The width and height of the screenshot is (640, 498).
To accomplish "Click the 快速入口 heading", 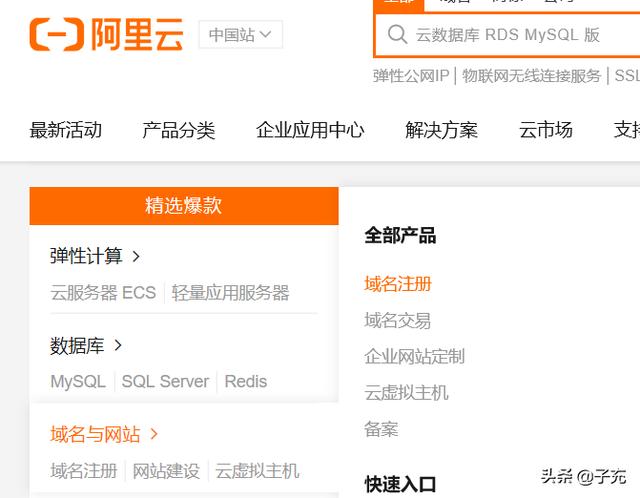I will 400,485.
